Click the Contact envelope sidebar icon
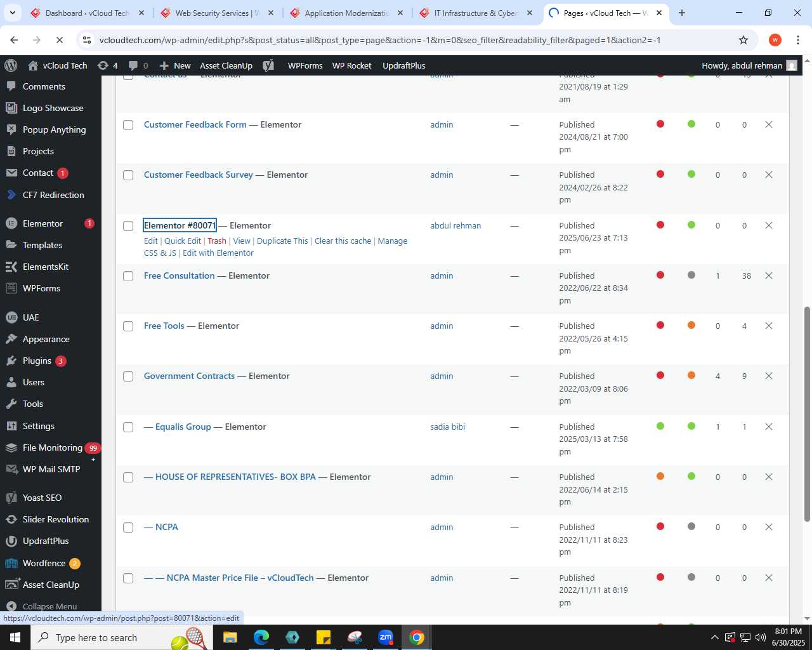 (11, 173)
